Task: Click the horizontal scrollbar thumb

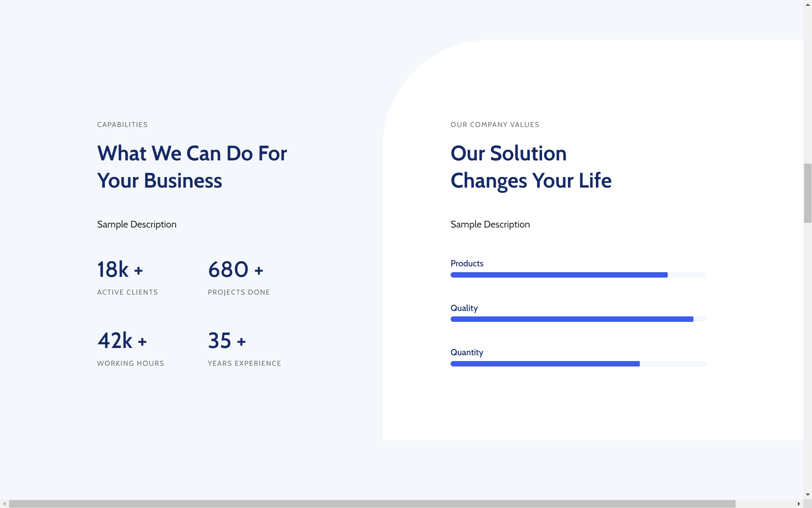Action: [372, 504]
